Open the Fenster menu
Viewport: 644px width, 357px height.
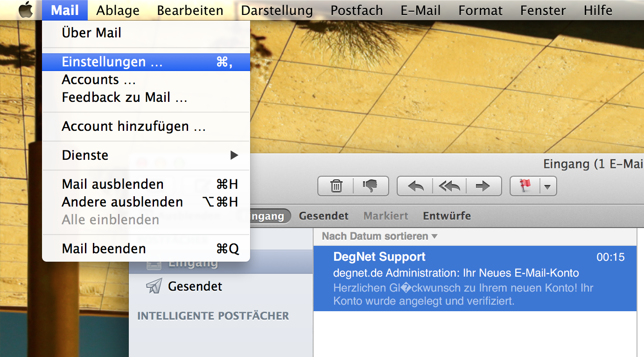coord(544,10)
